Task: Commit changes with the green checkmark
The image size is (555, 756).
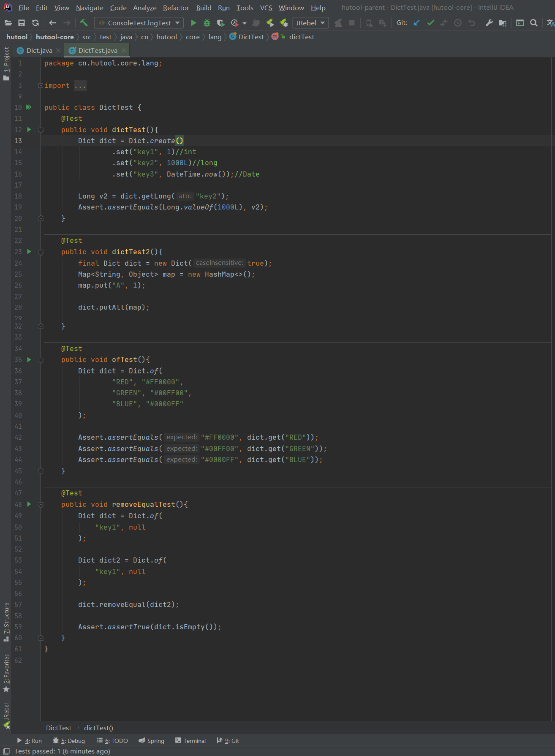Action: [430, 23]
